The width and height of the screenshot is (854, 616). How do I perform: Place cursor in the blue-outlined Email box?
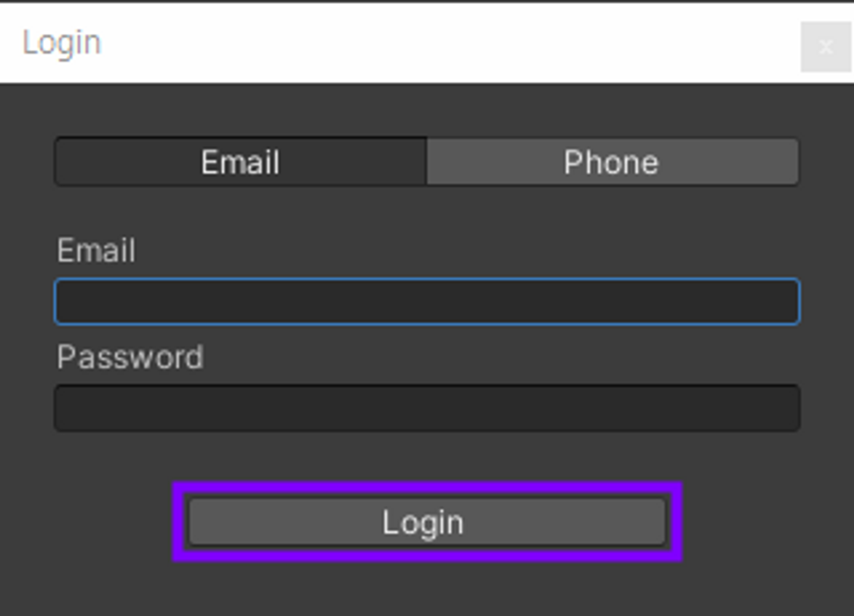(x=427, y=302)
